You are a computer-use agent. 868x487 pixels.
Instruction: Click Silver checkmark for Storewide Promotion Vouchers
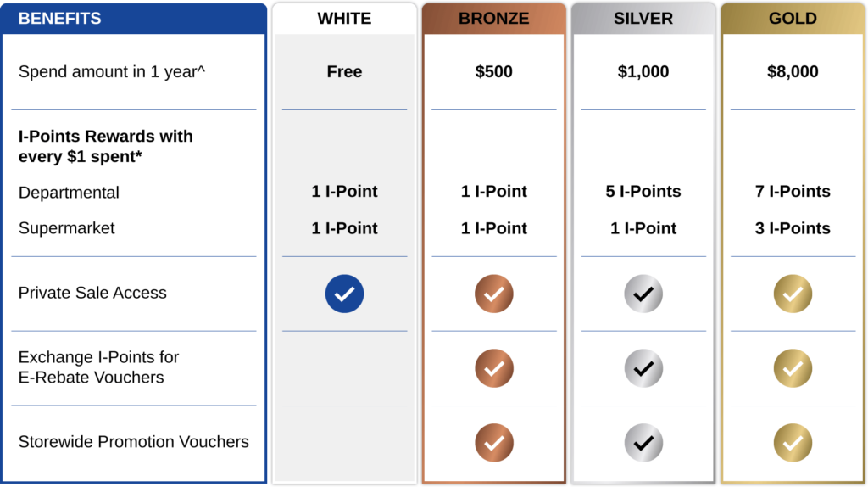[643, 442]
